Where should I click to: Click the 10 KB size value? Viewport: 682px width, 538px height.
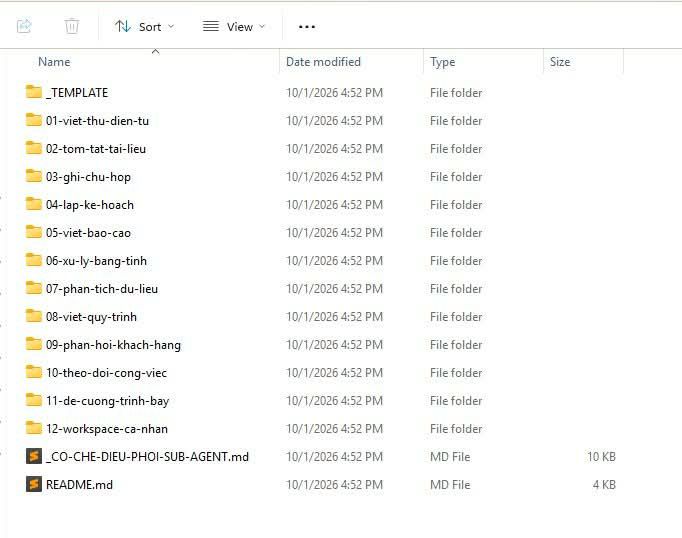(602, 457)
